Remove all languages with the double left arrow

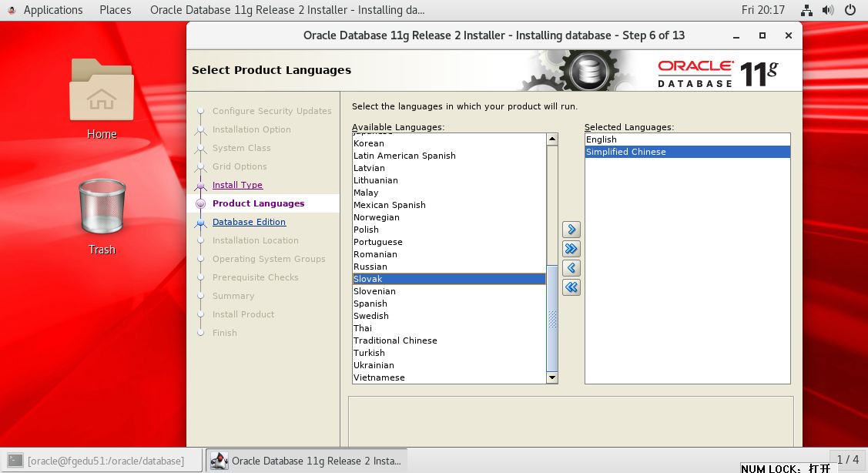[x=571, y=287]
